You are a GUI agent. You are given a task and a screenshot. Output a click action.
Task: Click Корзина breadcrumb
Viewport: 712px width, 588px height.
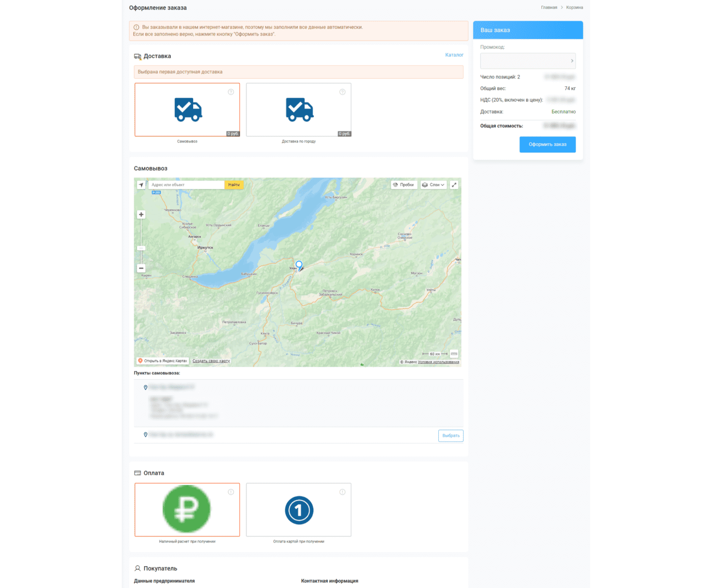point(575,7)
